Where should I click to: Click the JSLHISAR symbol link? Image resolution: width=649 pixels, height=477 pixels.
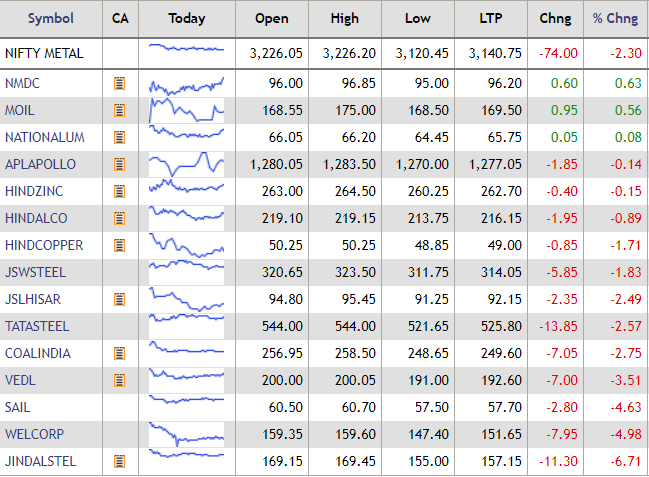[x=32, y=299]
